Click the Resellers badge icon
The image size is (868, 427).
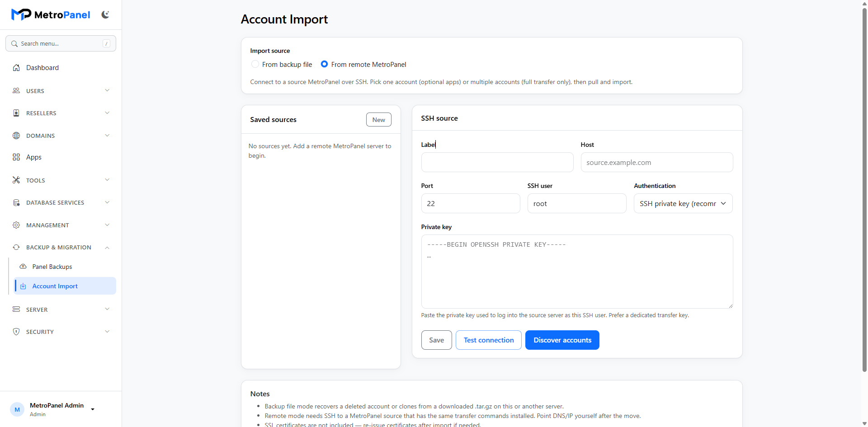[x=16, y=113]
